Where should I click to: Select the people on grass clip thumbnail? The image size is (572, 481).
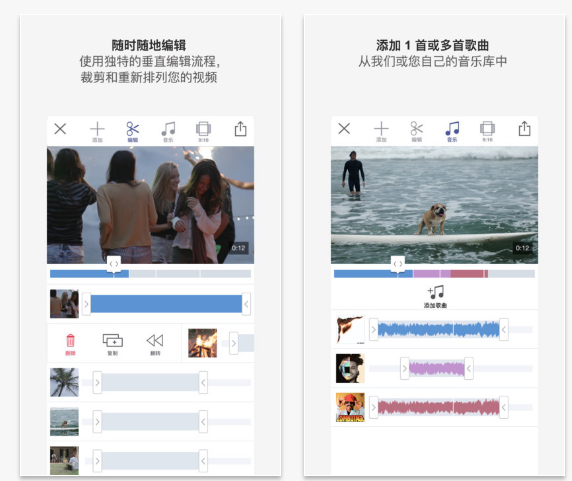[64, 461]
